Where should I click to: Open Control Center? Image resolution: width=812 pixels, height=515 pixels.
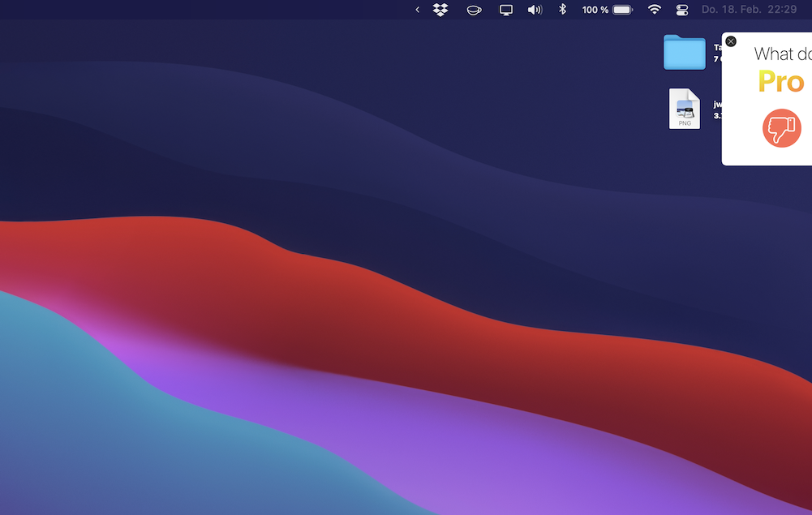coord(682,10)
